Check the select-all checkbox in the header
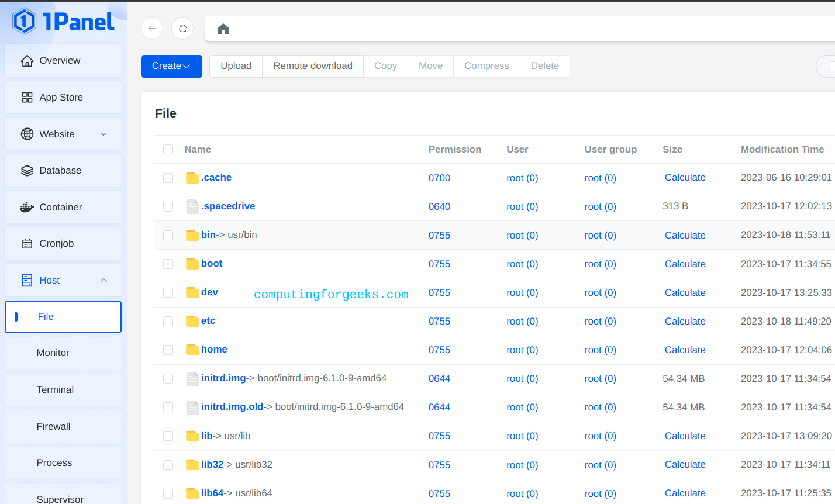This screenshot has width=835, height=504. coord(168,149)
